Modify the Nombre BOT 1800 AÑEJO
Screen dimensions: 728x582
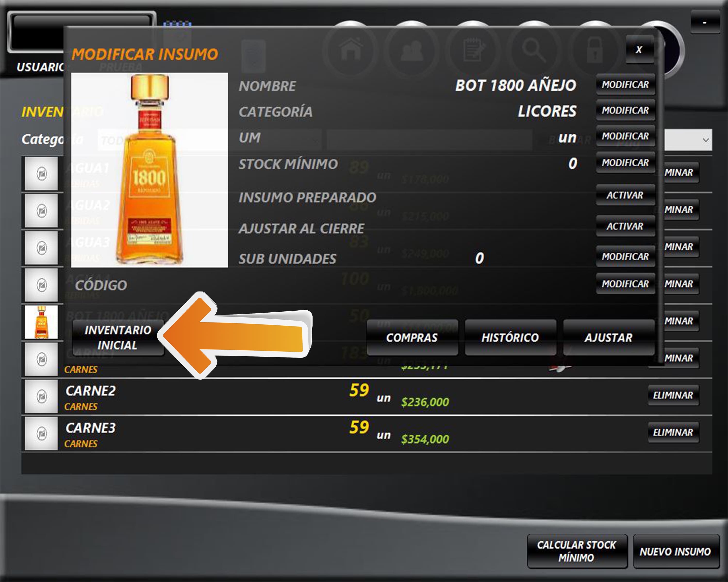coord(625,85)
